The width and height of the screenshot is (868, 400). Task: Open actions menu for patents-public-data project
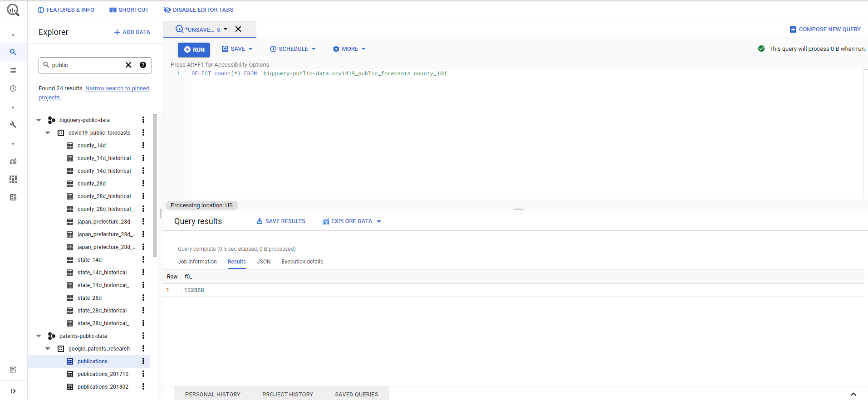click(143, 336)
